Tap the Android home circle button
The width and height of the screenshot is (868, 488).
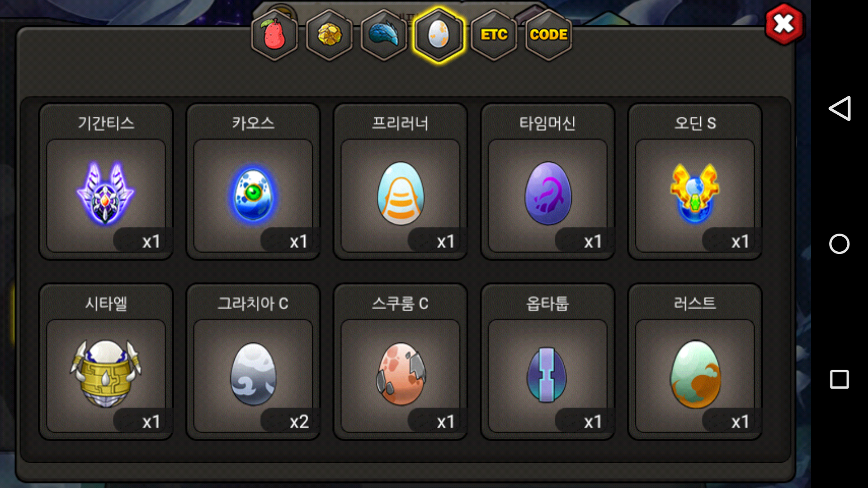840,244
